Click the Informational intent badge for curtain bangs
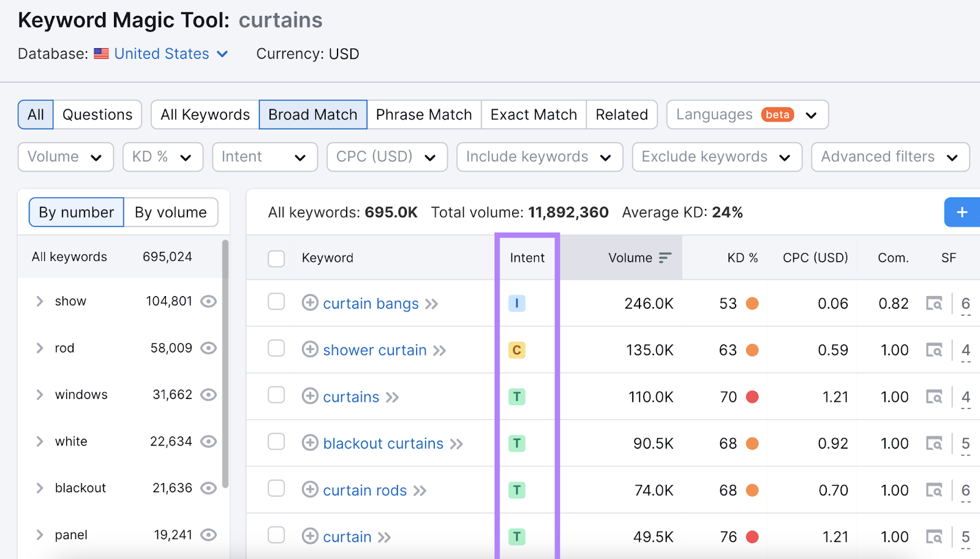Viewport: 980px width, 559px height. tap(517, 303)
